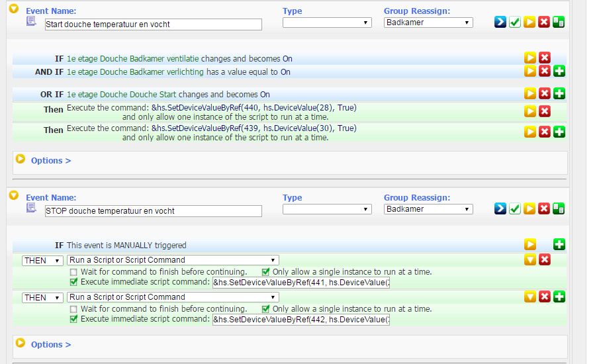Toggle Execute immediate script checkbox, 442 action
This screenshot has height=364, width=601.
click(x=73, y=319)
